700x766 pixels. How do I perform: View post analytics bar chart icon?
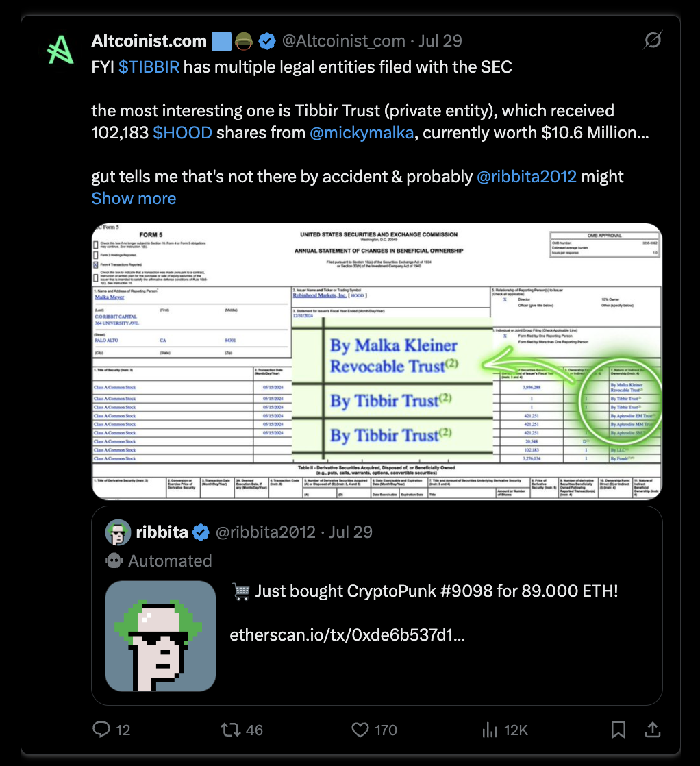point(490,730)
